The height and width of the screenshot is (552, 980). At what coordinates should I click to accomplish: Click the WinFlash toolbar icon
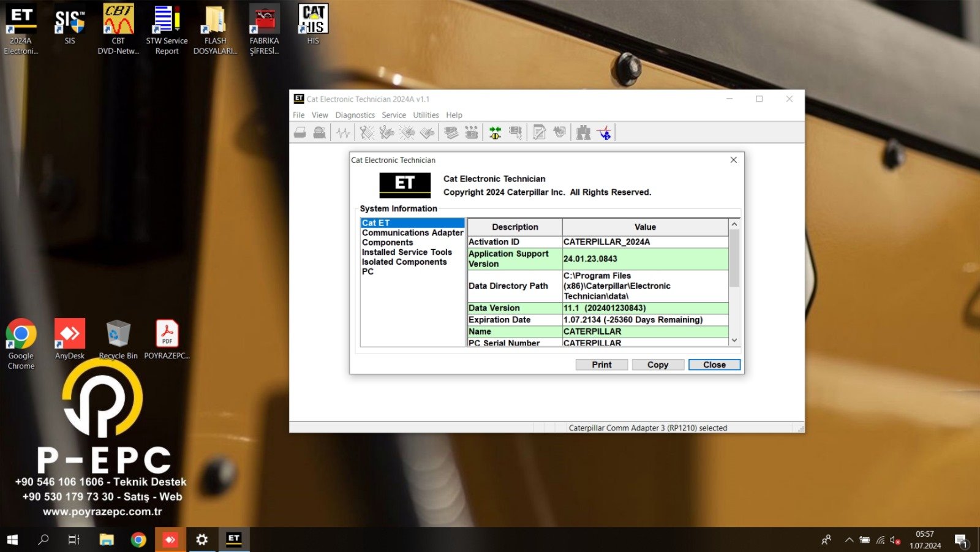(560, 132)
